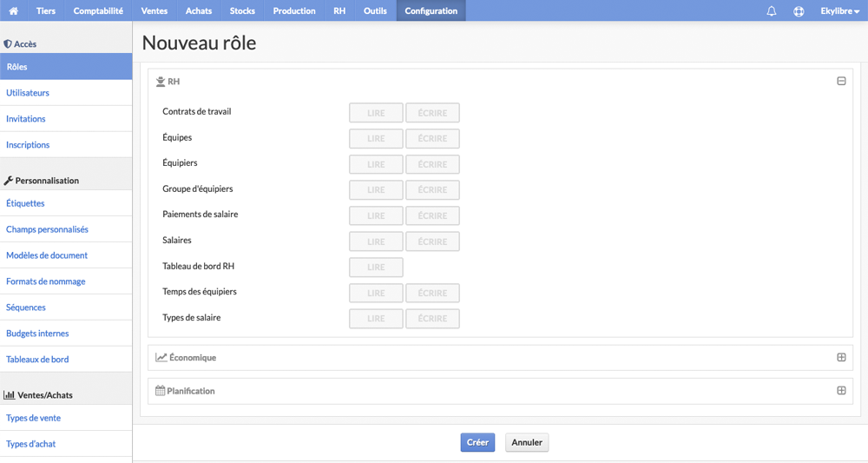The image size is (868, 463).
Task: Click the Contrats de travail label
Action: pos(196,111)
